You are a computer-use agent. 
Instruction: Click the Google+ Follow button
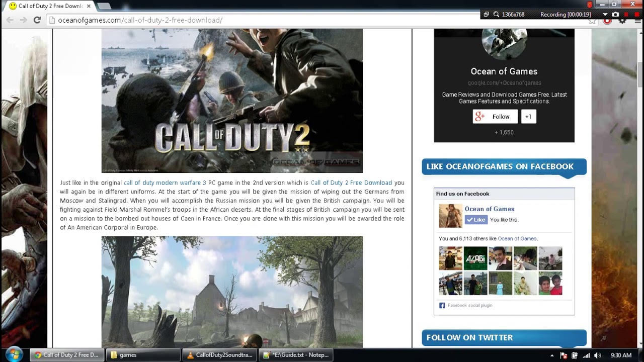[x=495, y=117]
